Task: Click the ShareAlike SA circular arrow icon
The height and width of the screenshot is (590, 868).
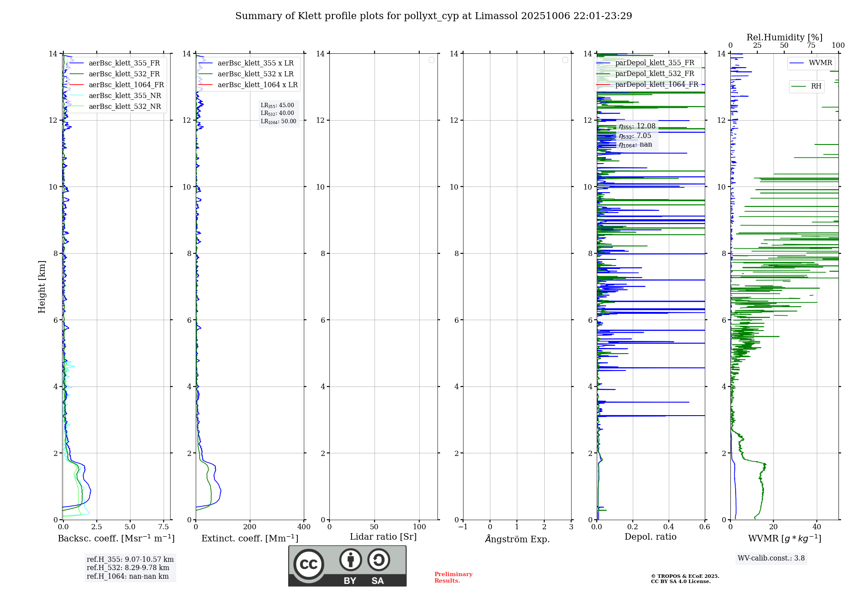Action: (x=378, y=560)
